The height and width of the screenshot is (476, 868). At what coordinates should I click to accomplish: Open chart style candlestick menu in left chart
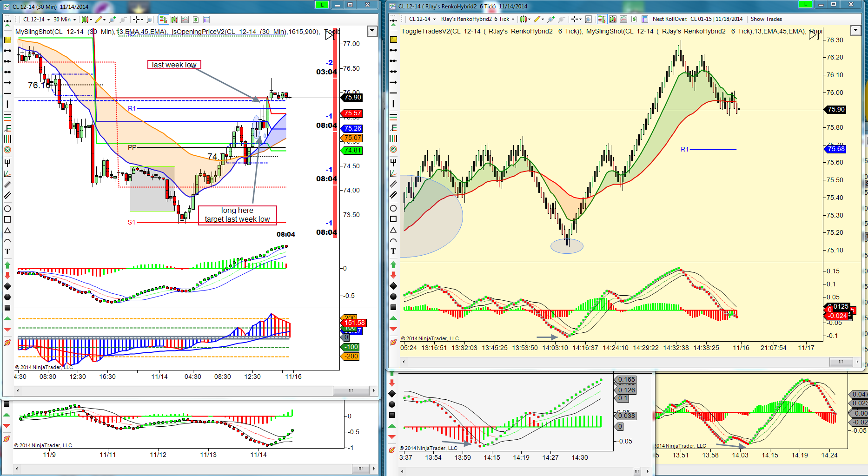86,20
